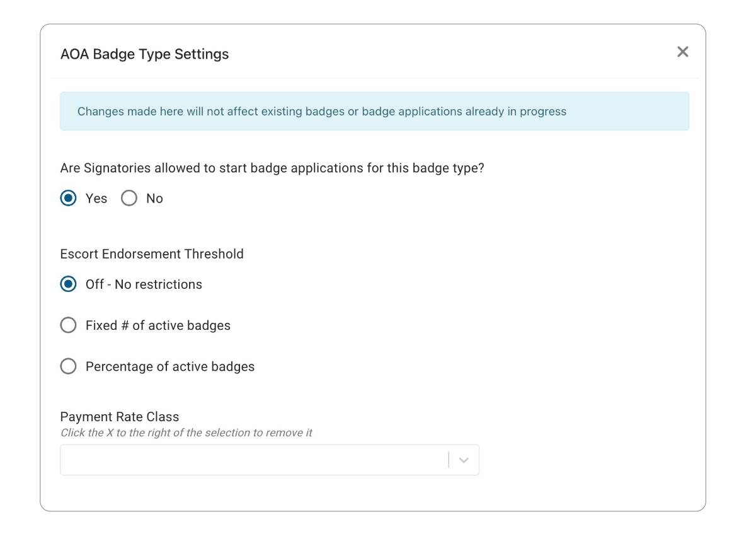Click the AOA Badge Type Settings title
The width and height of the screenshot is (756, 536).
pos(144,54)
